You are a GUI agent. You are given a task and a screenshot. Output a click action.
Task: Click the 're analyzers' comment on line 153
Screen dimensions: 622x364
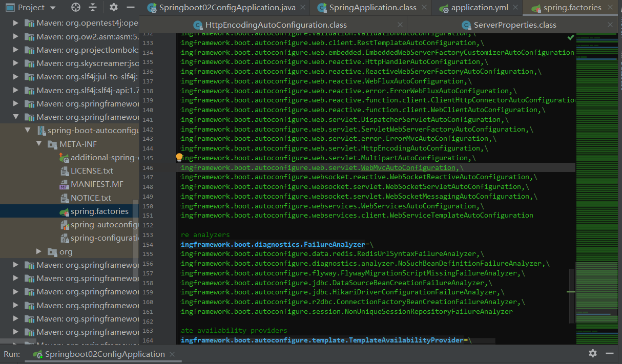(205, 234)
